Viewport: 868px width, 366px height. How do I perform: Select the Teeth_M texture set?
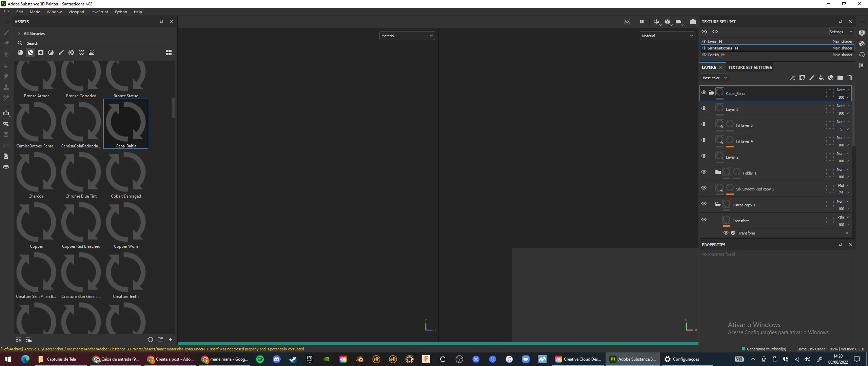pos(716,55)
